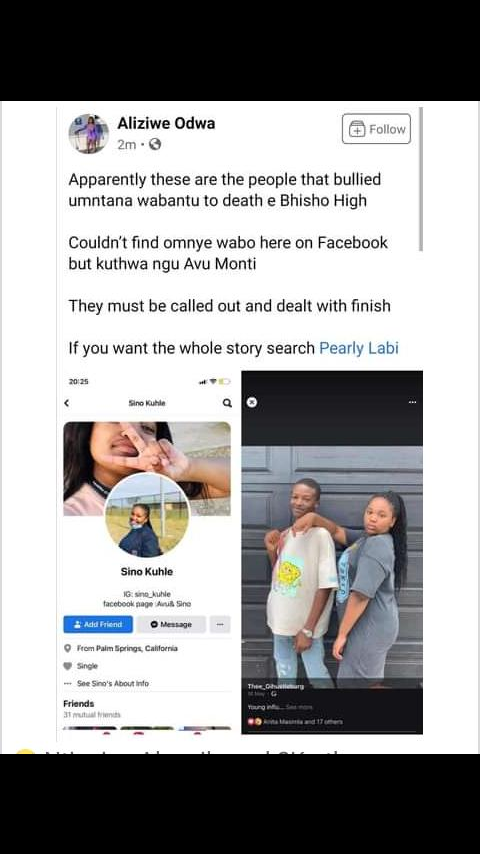This screenshot has width=480, height=854.
Task: Tap the search magnifier icon on profile
Action: coord(227,403)
